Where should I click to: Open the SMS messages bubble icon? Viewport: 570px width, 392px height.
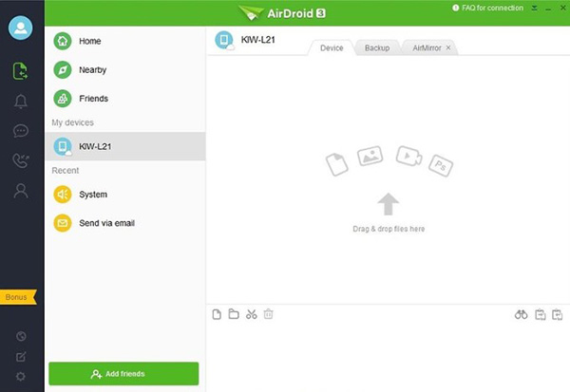click(x=21, y=131)
